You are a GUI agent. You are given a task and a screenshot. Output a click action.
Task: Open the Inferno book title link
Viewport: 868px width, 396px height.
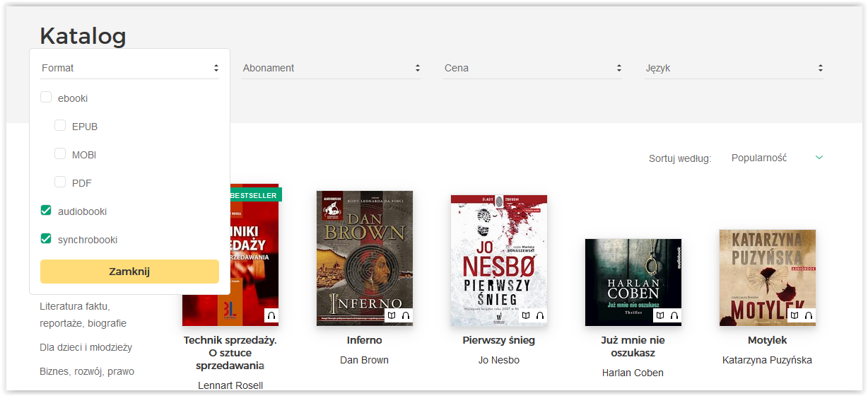[x=365, y=340]
